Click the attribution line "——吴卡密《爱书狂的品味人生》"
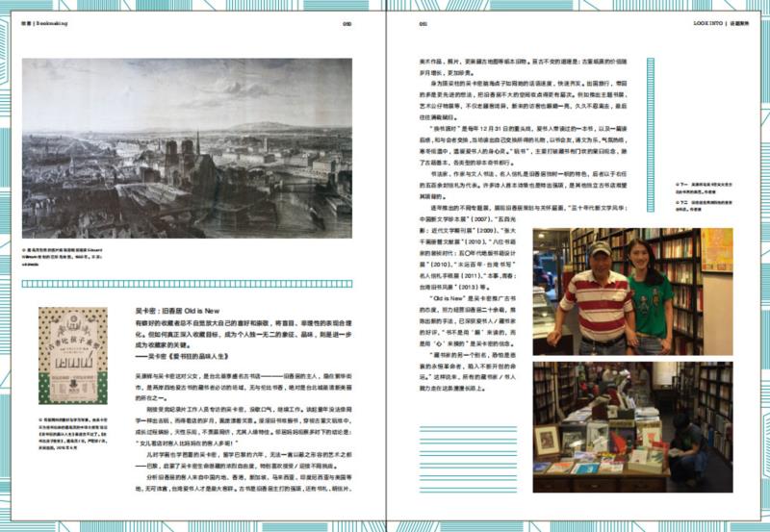Screen dimensions: 770x532 coord(182,356)
